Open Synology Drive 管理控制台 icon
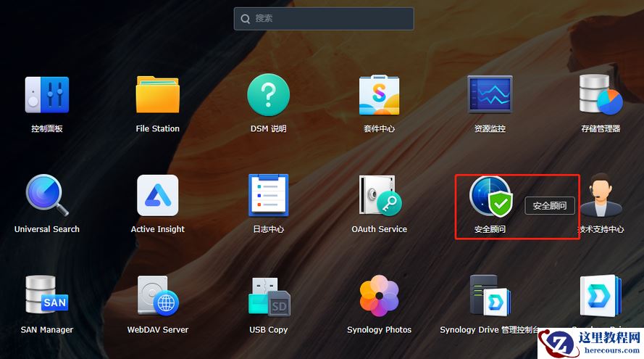 pos(490,296)
